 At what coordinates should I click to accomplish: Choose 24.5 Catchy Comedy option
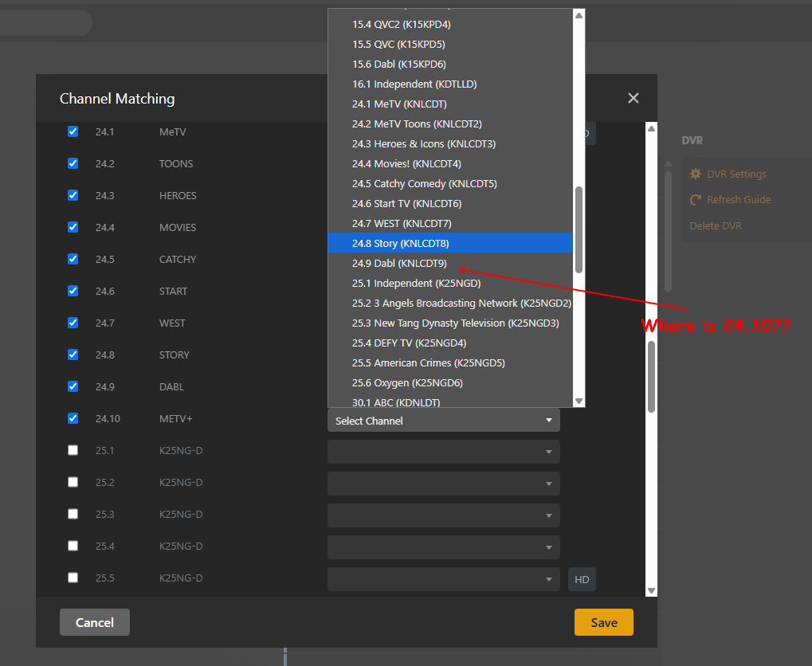click(x=450, y=184)
